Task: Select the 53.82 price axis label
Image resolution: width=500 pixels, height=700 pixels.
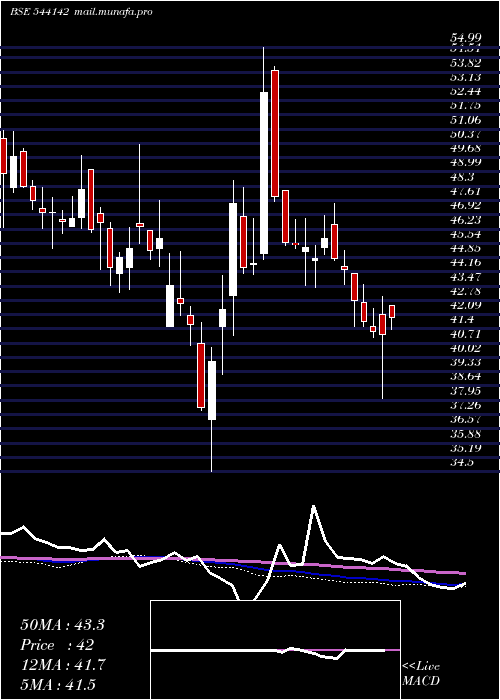Action: pyautogui.click(x=465, y=63)
